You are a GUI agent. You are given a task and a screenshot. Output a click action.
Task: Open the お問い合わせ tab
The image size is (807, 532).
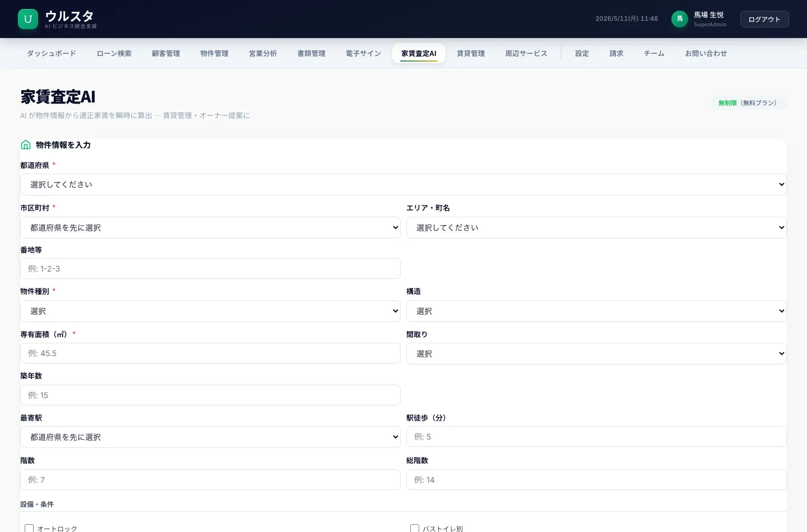[706, 54]
